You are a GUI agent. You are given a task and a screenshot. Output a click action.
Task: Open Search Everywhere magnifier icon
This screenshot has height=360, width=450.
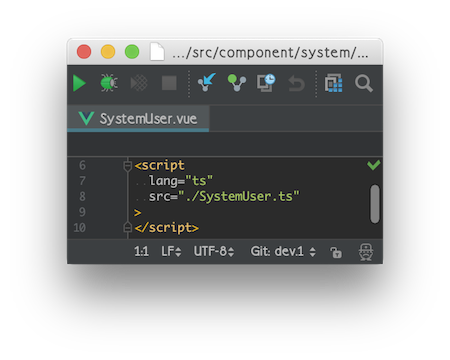coord(364,83)
